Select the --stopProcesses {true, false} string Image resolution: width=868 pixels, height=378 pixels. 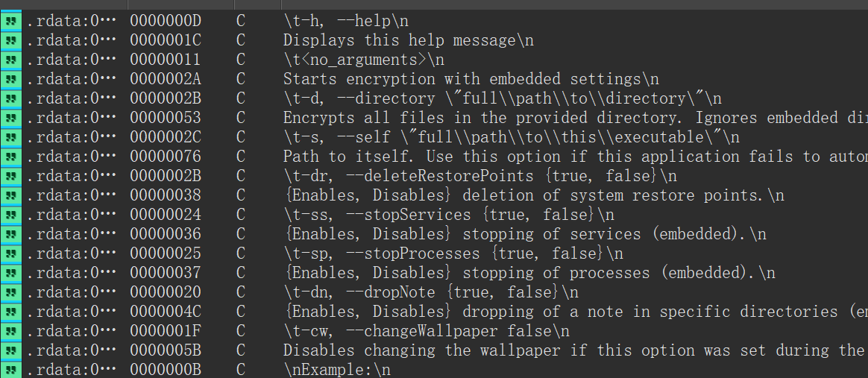click(x=453, y=253)
